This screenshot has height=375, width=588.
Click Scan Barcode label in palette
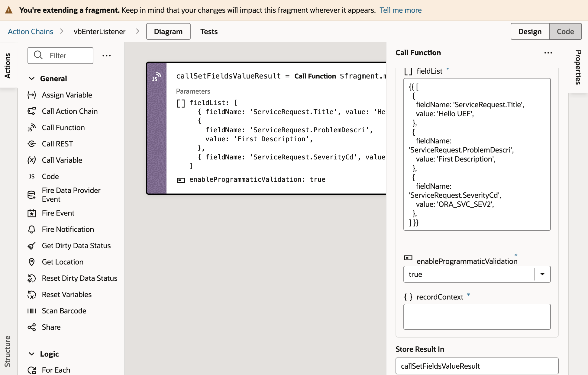pyautogui.click(x=64, y=311)
